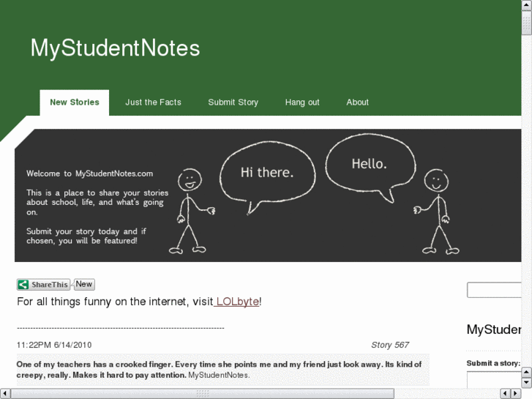Click the New count bubble beside ShareThis
The image size is (532, 399).
pos(84,284)
